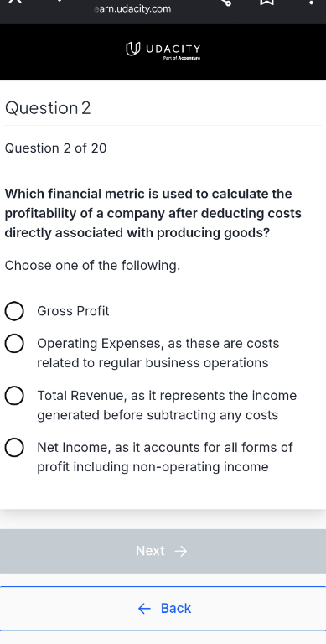Click the right arrow icon beside Next
Viewport: 326px width, 644px height.
(x=181, y=551)
